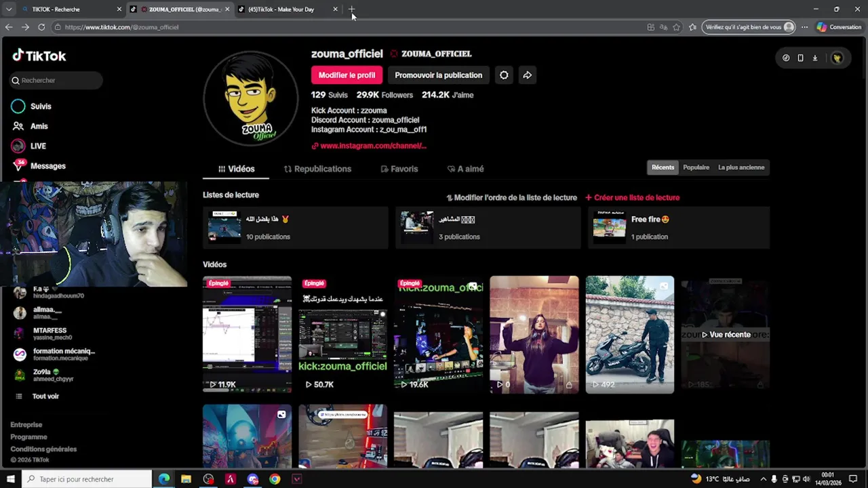Select La plus ancienne sort option

741,167
